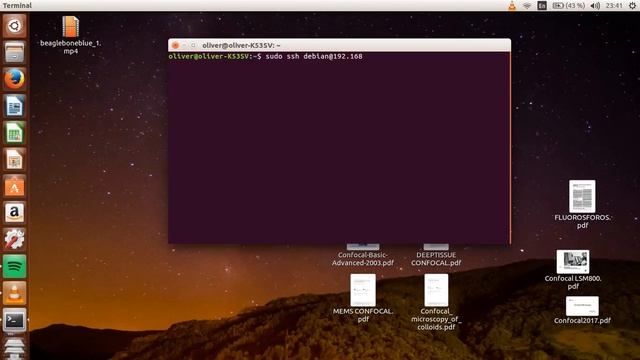The width and height of the screenshot is (640, 360).
Task: Open VLC media player from launcher
Action: pos(14,293)
